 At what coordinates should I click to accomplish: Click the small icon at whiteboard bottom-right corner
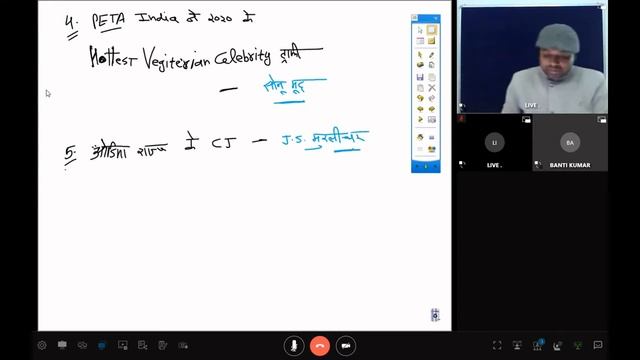pos(435,315)
